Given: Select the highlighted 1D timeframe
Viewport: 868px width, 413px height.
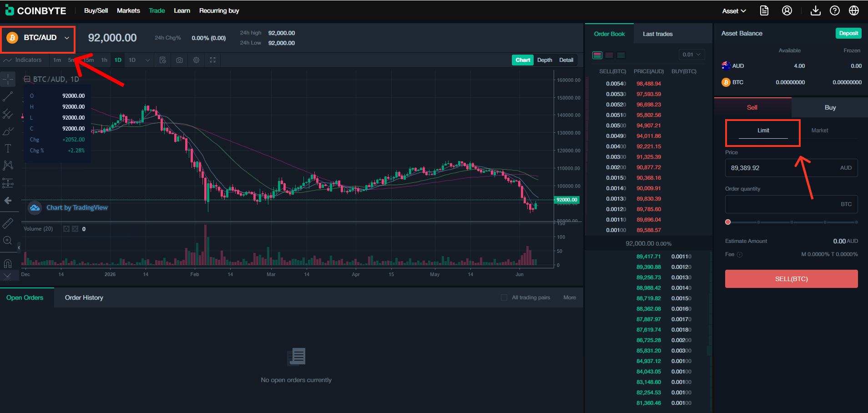Looking at the screenshot, I should click(x=118, y=60).
